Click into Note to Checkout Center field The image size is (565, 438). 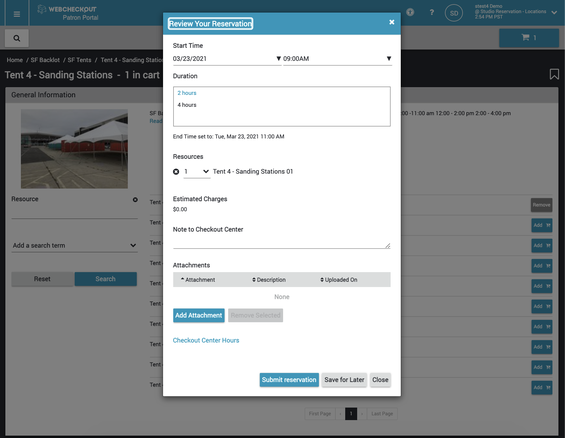[x=281, y=242]
